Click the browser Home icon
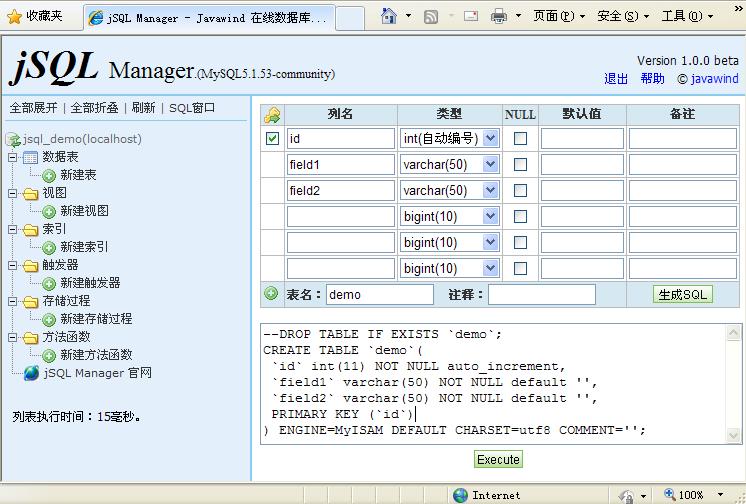The image size is (746, 504). pos(389,16)
